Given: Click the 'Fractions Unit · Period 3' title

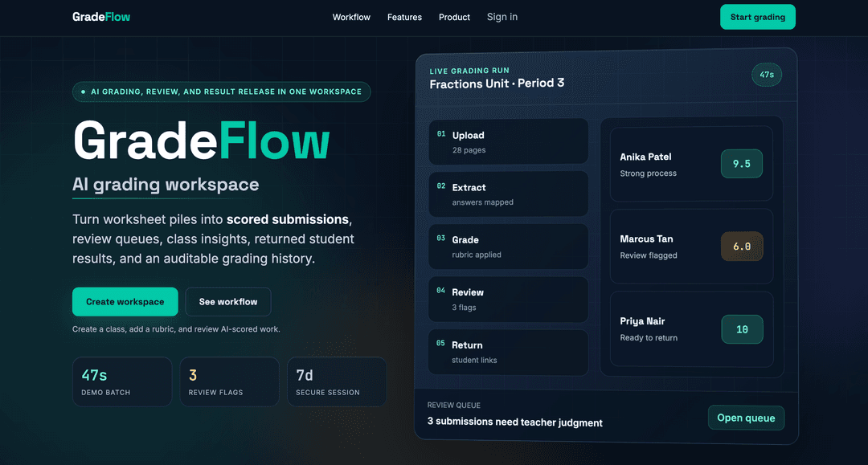Looking at the screenshot, I should pyautogui.click(x=497, y=84).
